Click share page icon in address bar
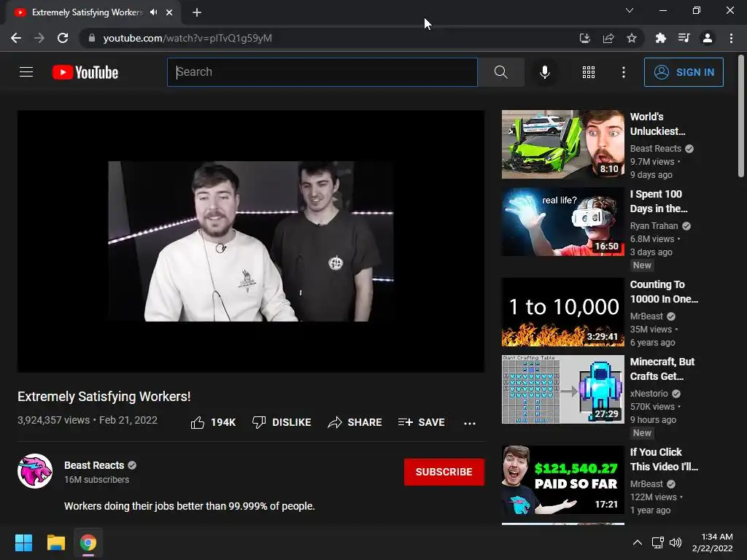The width and height of the screenshot is (747, 560). pyautogui.click(x=608, y=38)
